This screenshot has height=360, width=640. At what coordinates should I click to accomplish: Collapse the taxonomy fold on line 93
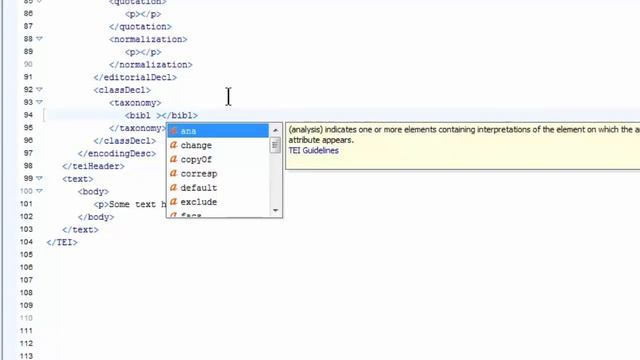point(39,102)
